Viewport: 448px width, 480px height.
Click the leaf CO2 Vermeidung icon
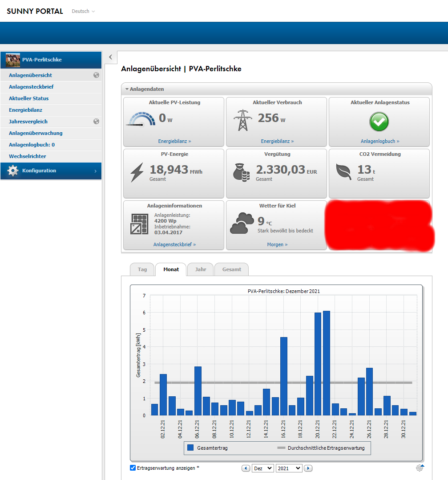[343, 172]
